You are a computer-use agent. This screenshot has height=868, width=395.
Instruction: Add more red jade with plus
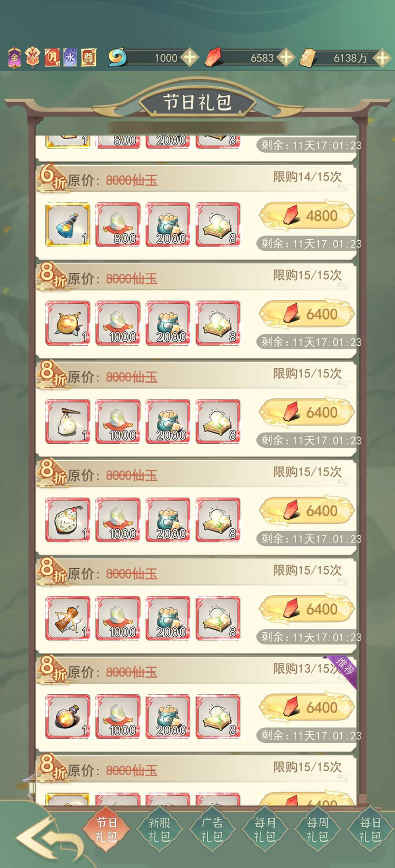(285, 58)
